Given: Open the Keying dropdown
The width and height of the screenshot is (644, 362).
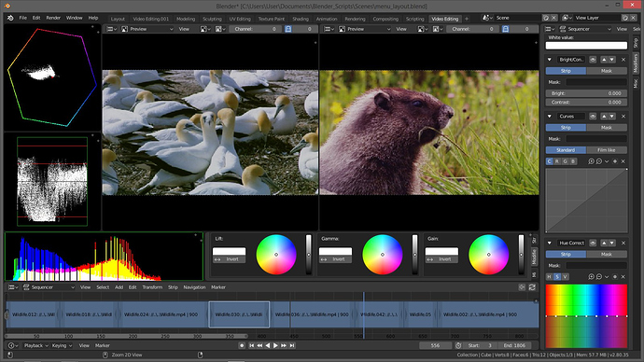Looking at the screenshot, I should pyautogui.click(x=62, y=345).
